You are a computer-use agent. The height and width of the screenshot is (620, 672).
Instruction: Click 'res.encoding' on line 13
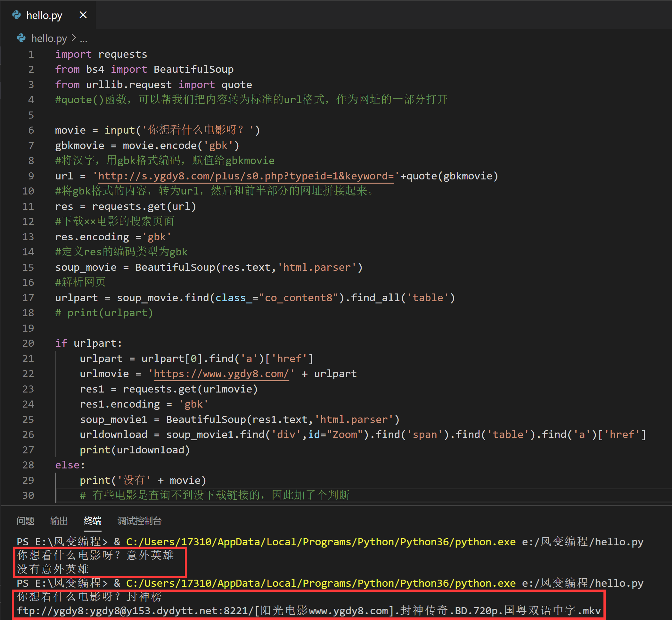point(92,237)
